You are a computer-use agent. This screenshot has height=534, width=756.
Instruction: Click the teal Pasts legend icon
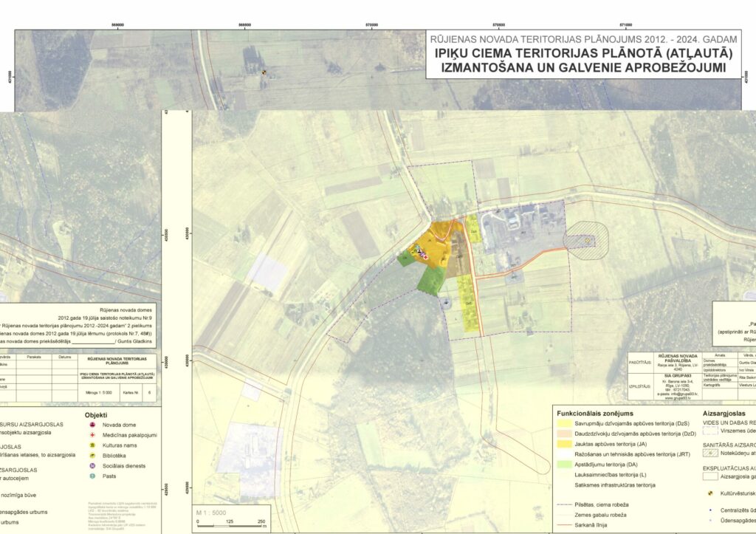[x=92, y=476]
